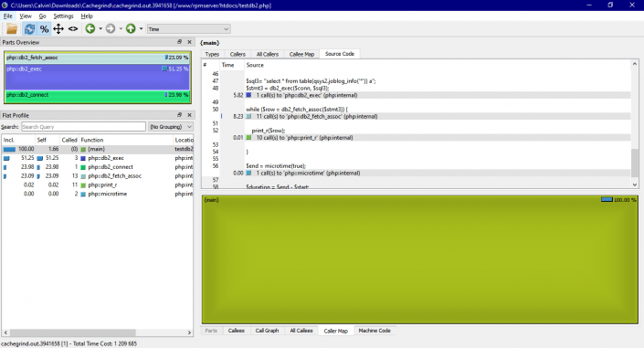Close the Parts Overview panel
Image resolution: width=644 pixels, height=348 pixels.
pos(189,42)
